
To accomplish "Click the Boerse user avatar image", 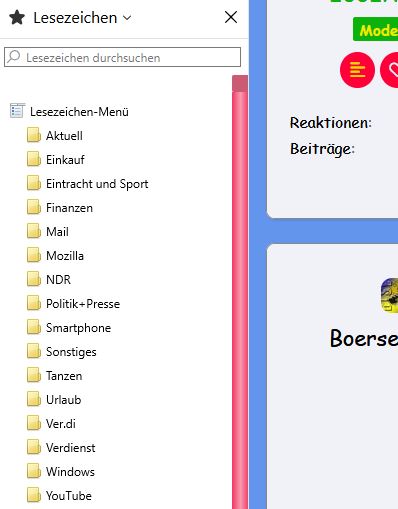I will [x=390, y=295].
